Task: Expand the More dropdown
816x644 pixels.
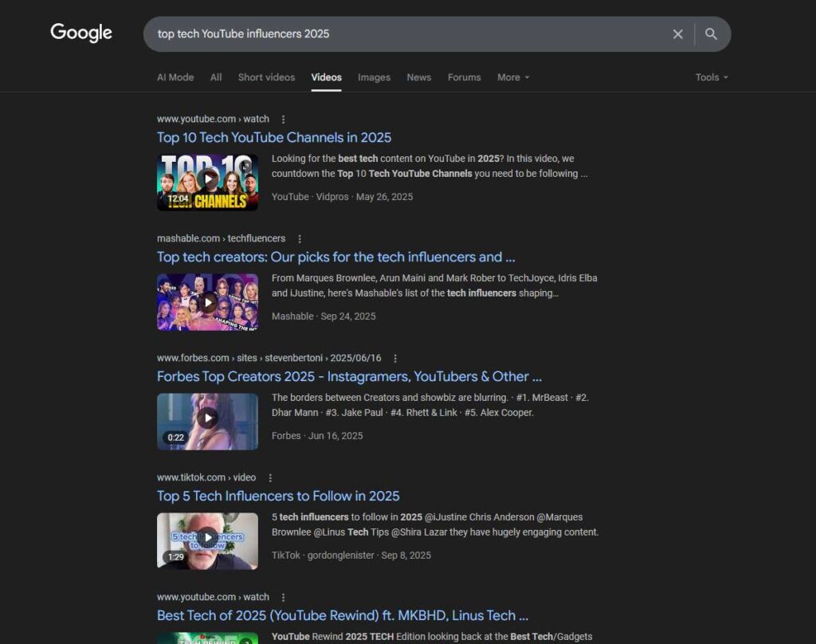Action: (x=513, y=77)
